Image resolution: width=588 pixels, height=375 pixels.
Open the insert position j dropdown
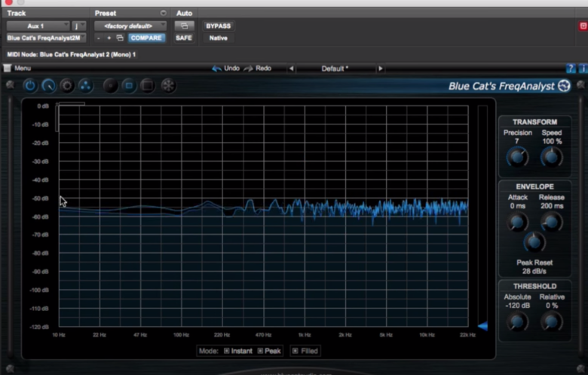(x=78, y=26)
